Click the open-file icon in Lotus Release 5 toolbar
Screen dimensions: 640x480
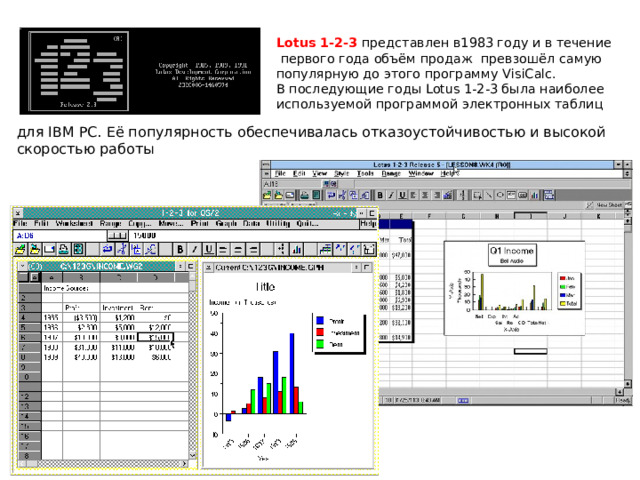(x=267, y=195)
